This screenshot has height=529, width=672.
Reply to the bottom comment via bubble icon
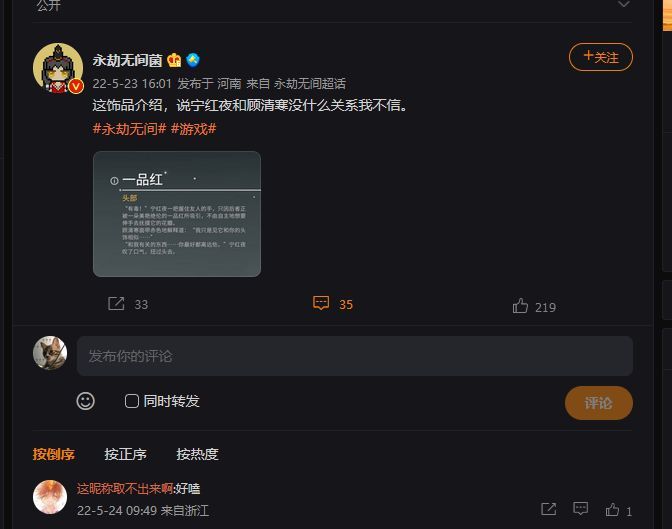[581, 510]
